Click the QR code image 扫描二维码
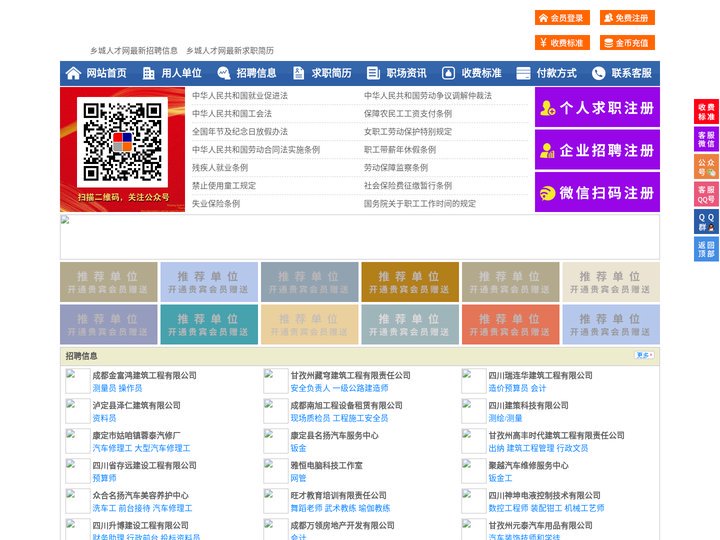 click(122, 142)
